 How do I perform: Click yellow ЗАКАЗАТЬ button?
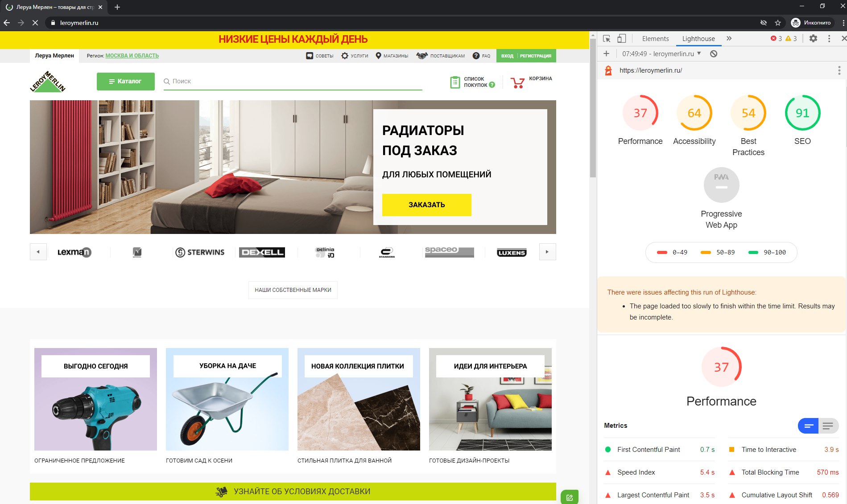(426, 205)
